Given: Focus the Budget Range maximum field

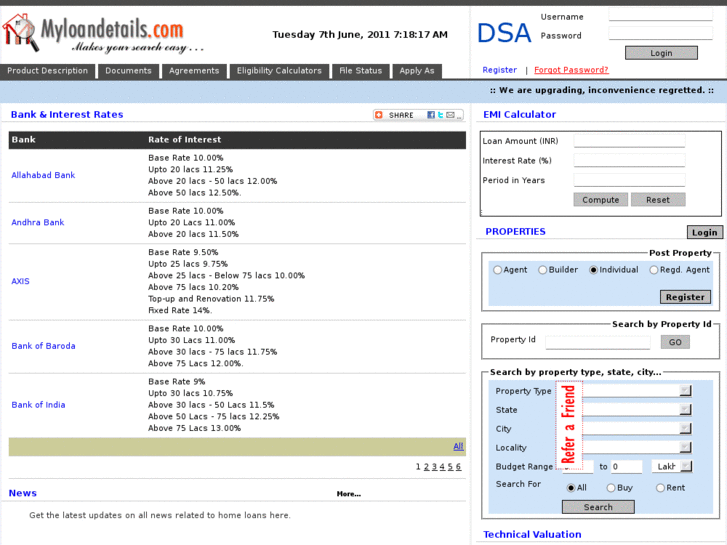Looking at the screenshot, I should [626, 467].
